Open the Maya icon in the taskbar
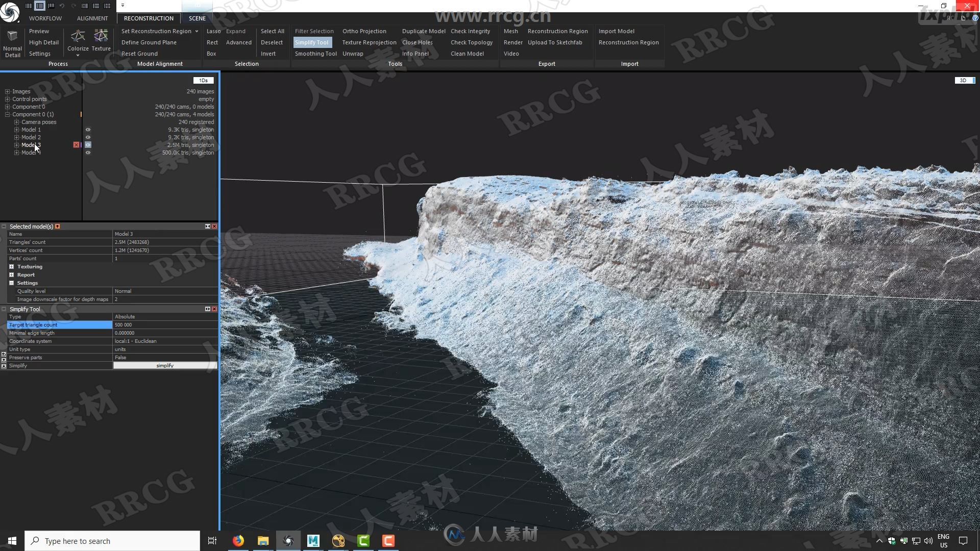The image size is (980, 551). (313, 541)
